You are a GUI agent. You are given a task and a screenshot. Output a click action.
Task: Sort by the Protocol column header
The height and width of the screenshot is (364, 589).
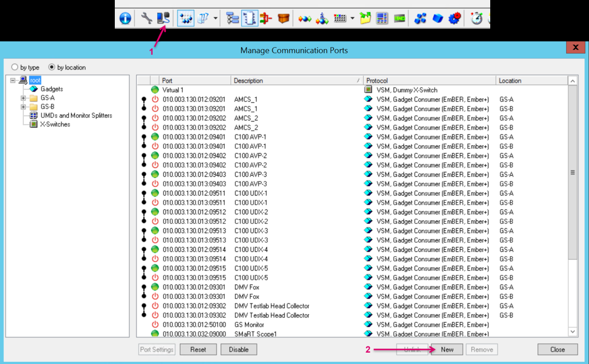tap(429, 81)
